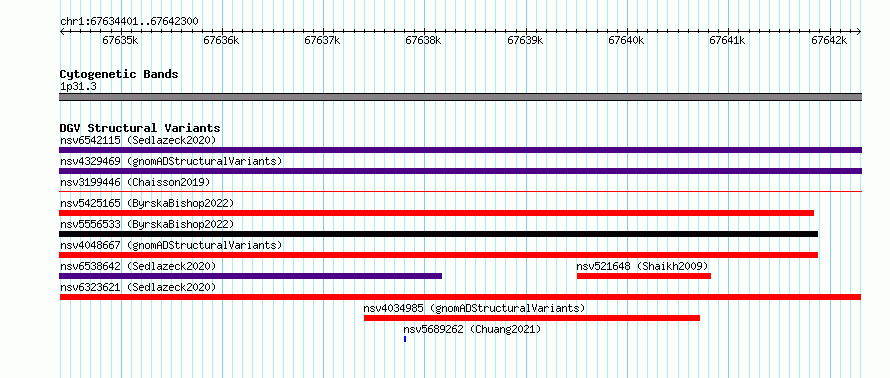Image resolution: width=890 pixels, height=378 pixels.
Task: Select the purple nsv4329469 variant bar
Action: pyautogui.click(x=460, y=171)
